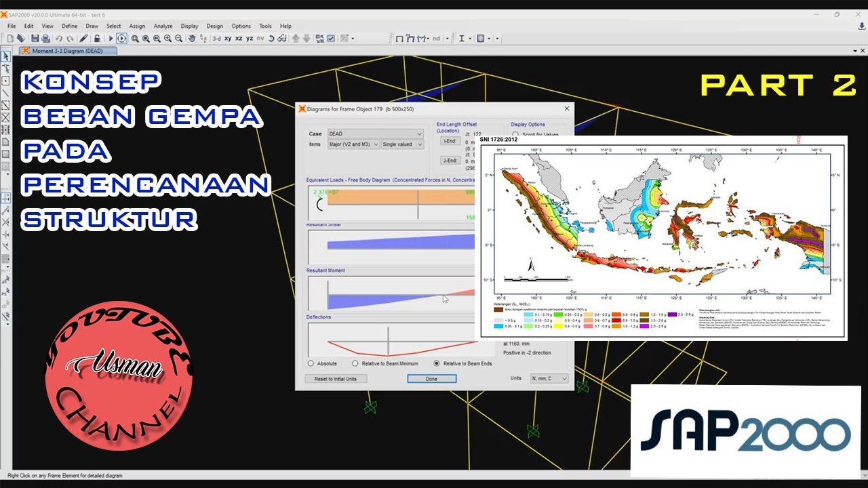Switch to the xy plane view
The width and height of the screenshot is (868, 488).
pyautogui.click(x=228, y=38)
